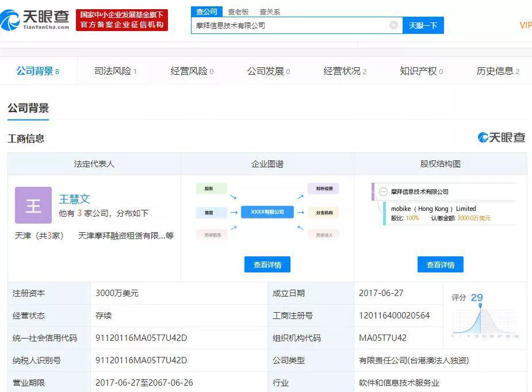The width and height of the screenshot is (532, 392).
Task: Select company type 有限责任公司(台港澳法人独资)
Action: 414,360
